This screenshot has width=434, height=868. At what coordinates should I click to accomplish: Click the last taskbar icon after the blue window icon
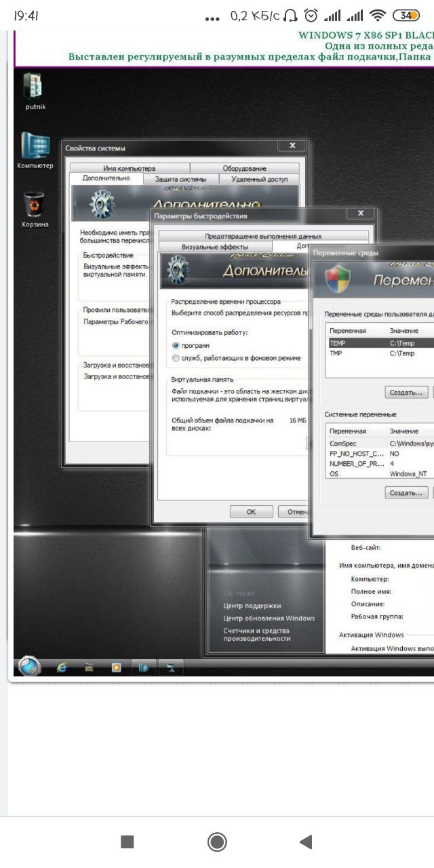point(172,667)
